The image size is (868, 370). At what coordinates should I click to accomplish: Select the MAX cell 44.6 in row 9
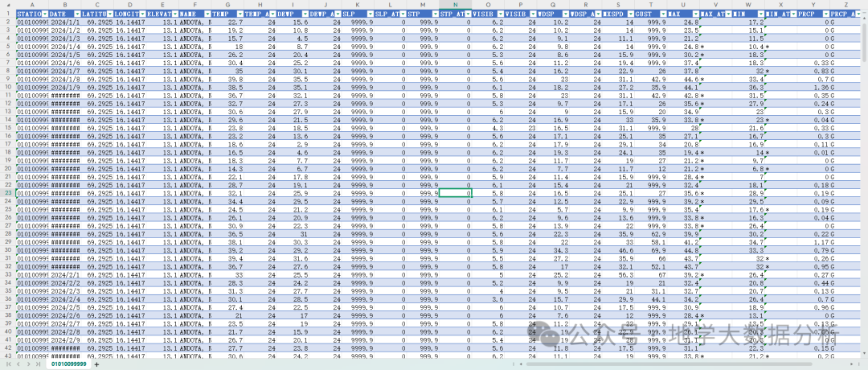(x=683, y=80)
